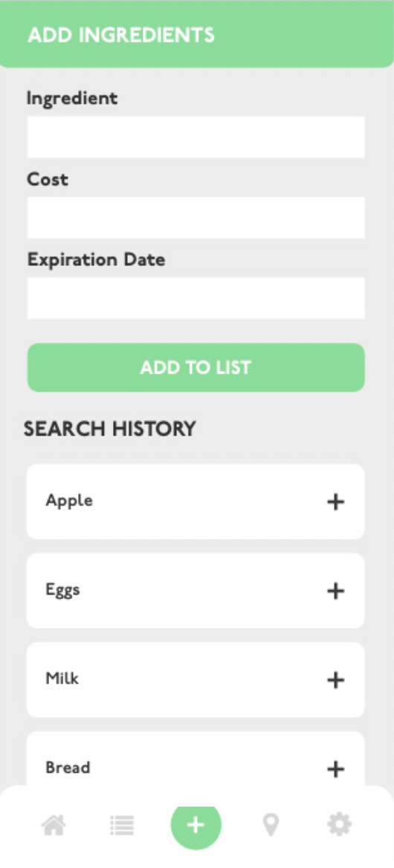This screenshot has height=868, width=394.
Task: Focus the Expiration Date field
Action: coord(196,298)
